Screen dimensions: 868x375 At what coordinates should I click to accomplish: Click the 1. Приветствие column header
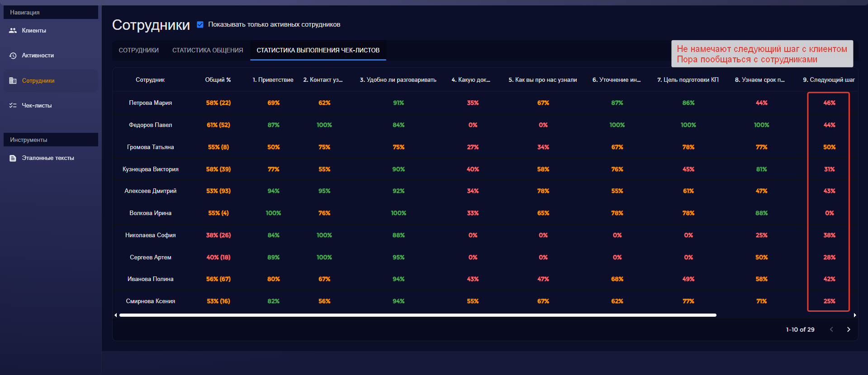(x=273, y=80)
